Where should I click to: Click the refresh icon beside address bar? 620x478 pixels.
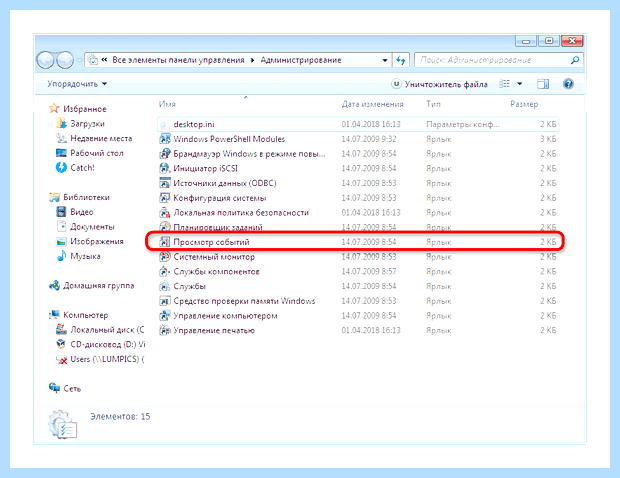(401, 60)
